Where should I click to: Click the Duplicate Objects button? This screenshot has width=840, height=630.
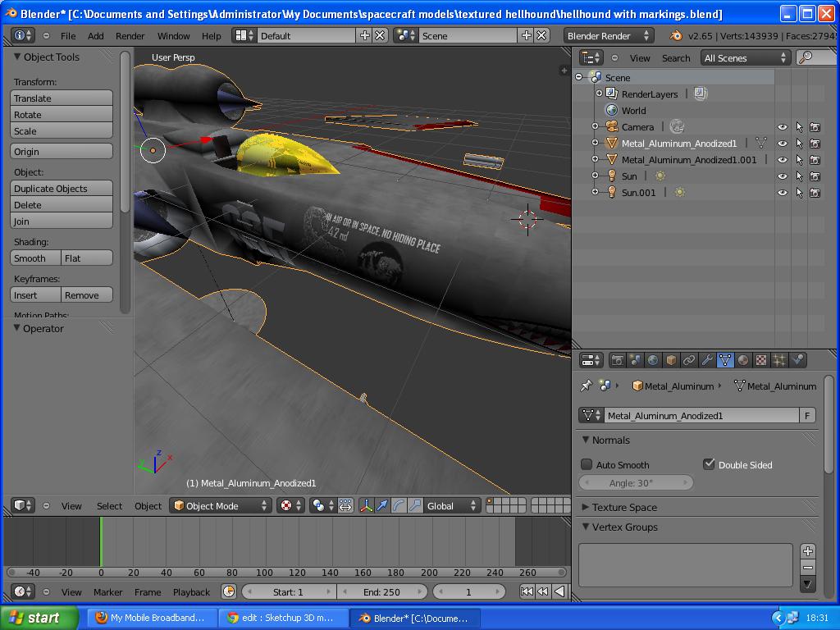pos(61,189)
